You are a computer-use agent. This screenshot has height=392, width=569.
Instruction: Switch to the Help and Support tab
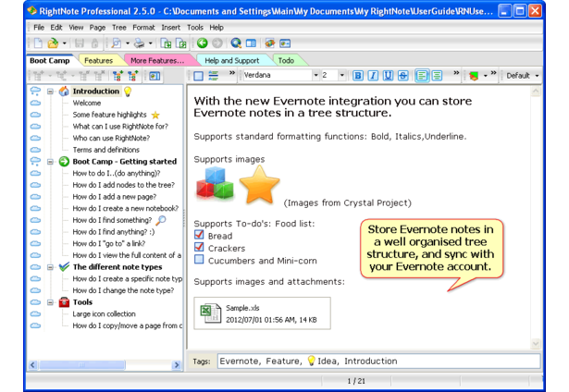tap(232, 61)
